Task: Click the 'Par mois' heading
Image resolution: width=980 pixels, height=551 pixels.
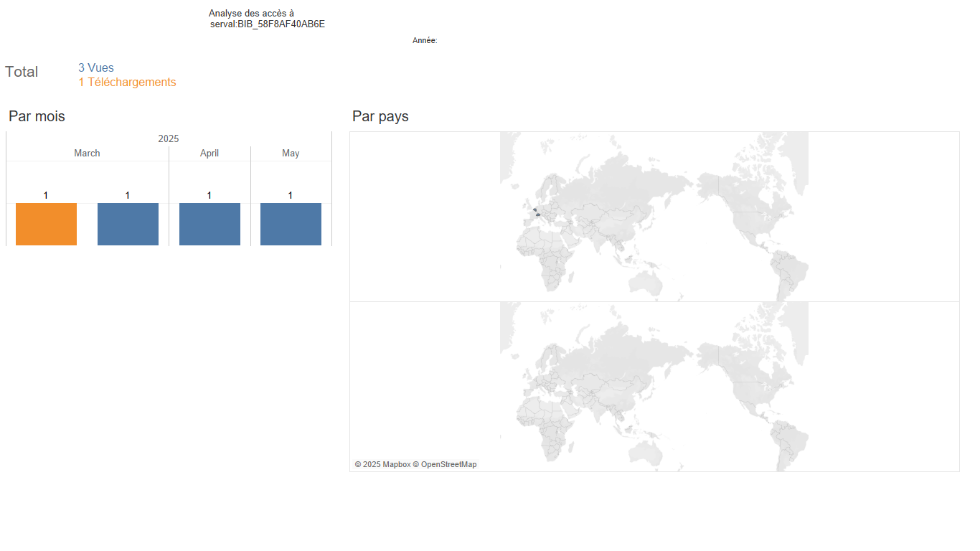Action: tap(37, 116)
